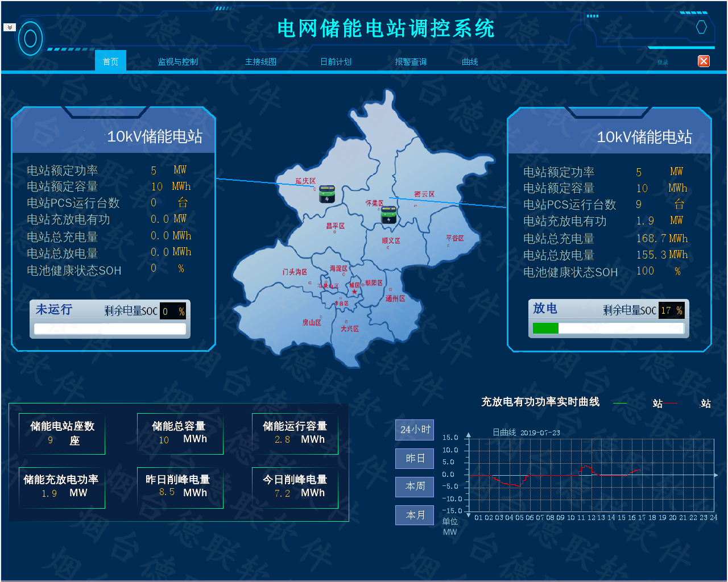Show the 本月 curve range
Screen dimensions: 728x582
[x=415, y=515]
